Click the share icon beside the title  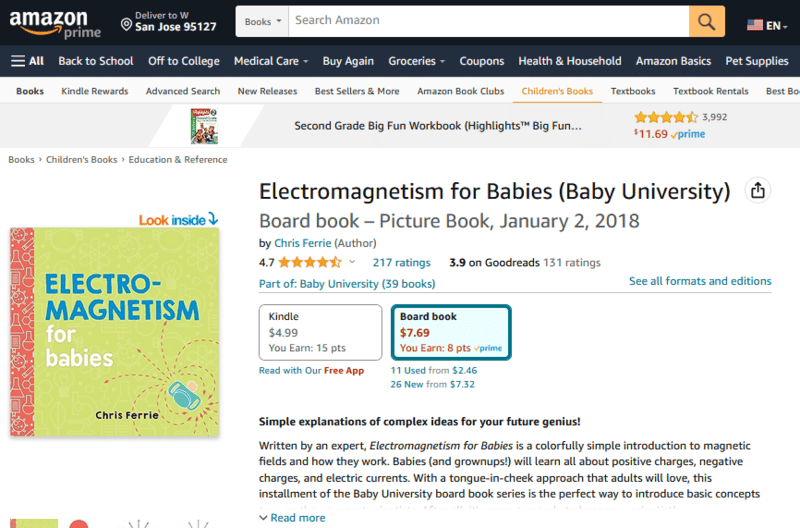[758, 190]
